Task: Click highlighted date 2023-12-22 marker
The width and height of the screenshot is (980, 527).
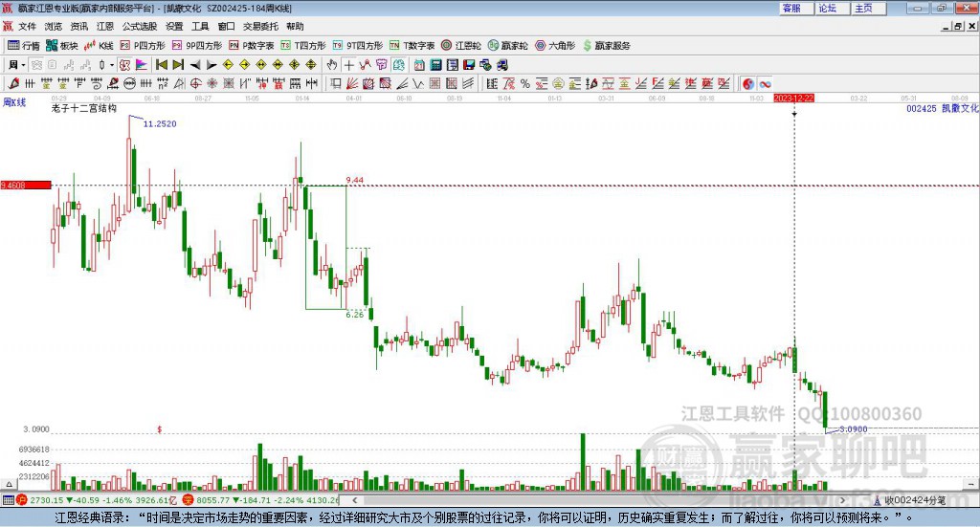Action: pos(793,99)
